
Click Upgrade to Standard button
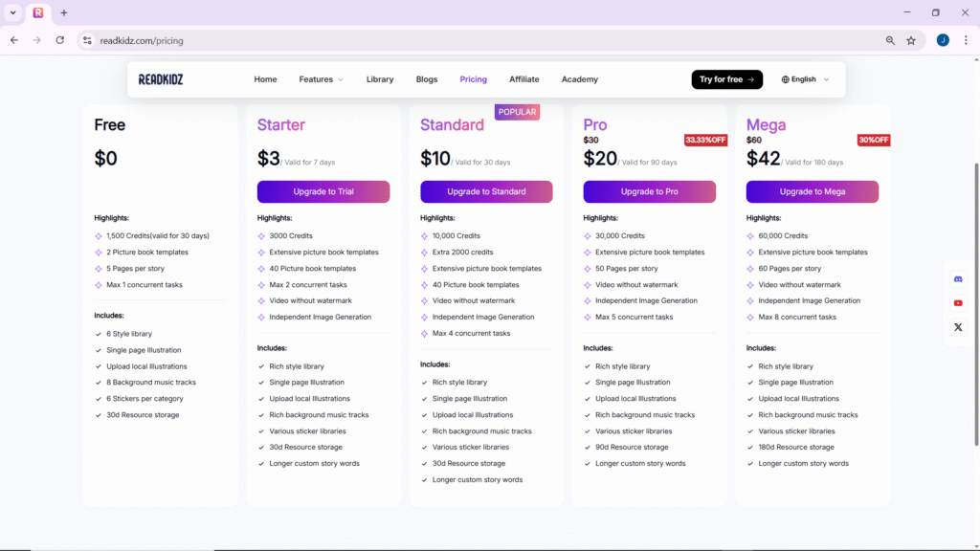486,191
